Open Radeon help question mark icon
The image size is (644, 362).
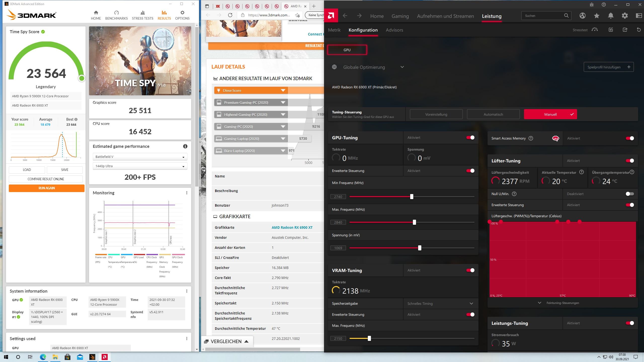tap(603, 5)
